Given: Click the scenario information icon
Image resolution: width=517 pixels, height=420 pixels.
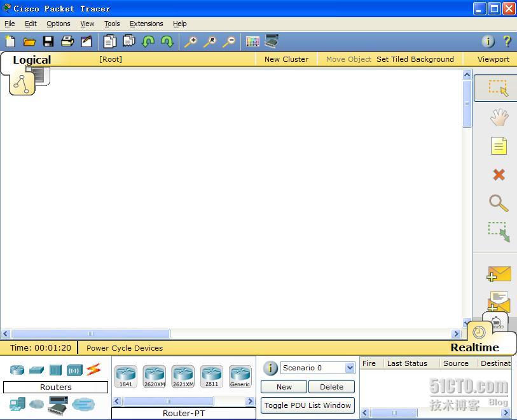Looking at the screenshot, I should point(270,368).
